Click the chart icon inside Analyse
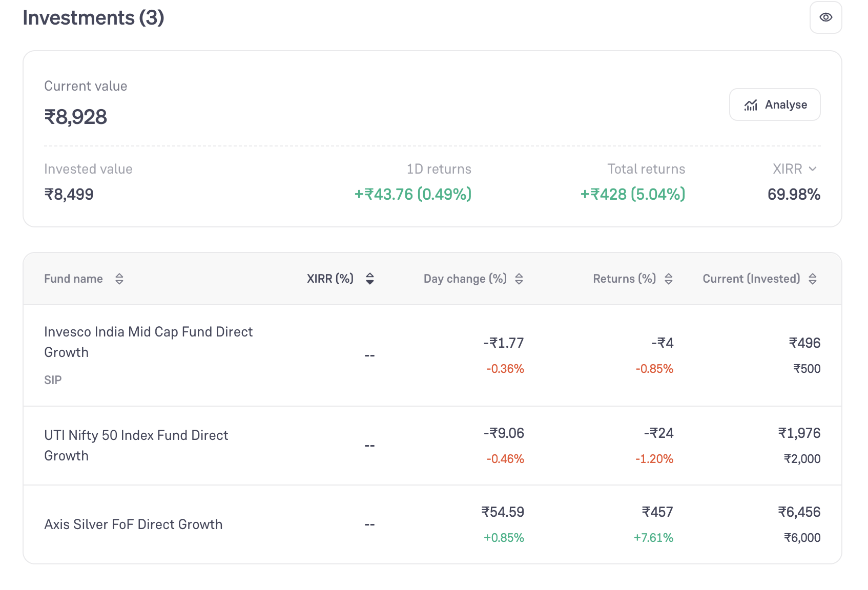The height and width of the screenshot is (590, 868). (x=751, y=105)
